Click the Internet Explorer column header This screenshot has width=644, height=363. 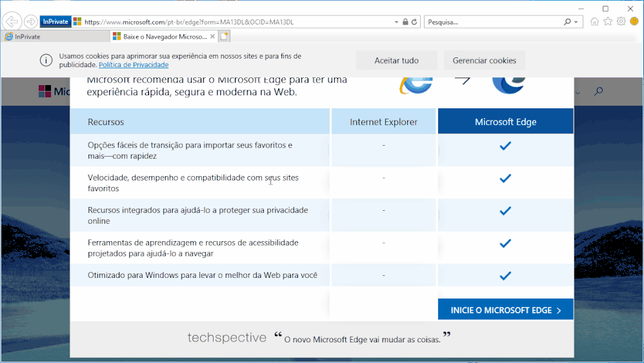383,121
